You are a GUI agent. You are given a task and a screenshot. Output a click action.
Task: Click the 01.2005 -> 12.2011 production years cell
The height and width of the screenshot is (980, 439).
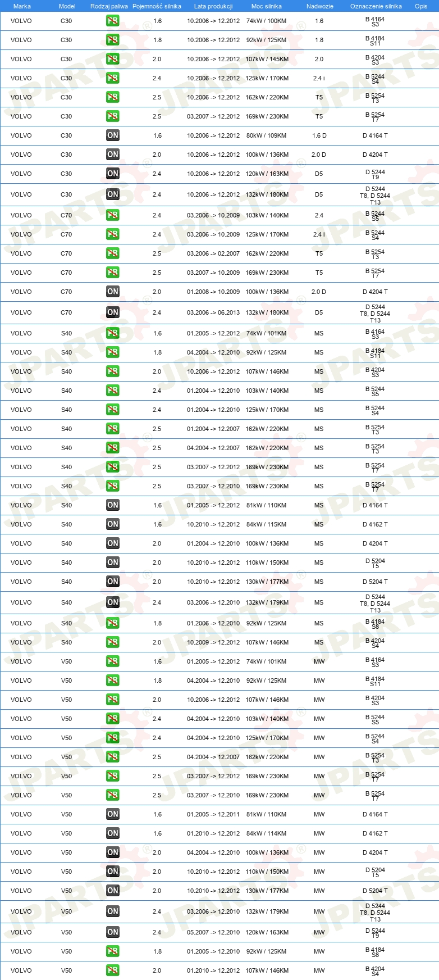click(x=213, y=814)
